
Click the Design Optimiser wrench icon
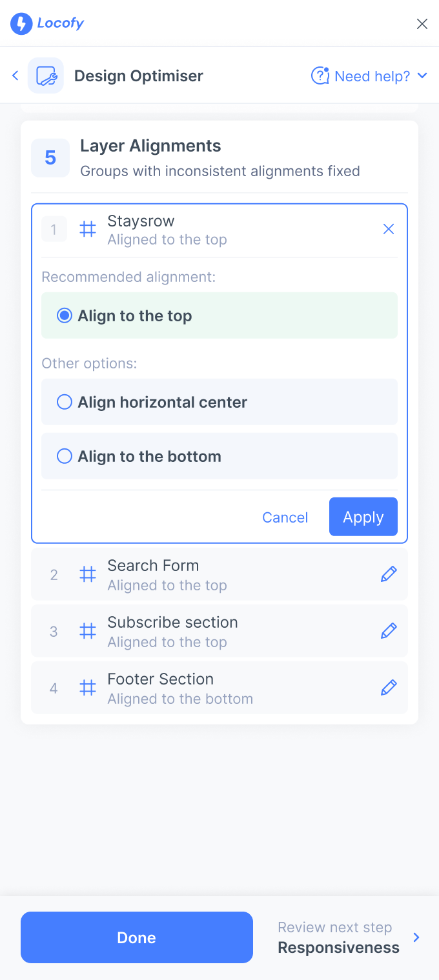(x=46, y=75)
